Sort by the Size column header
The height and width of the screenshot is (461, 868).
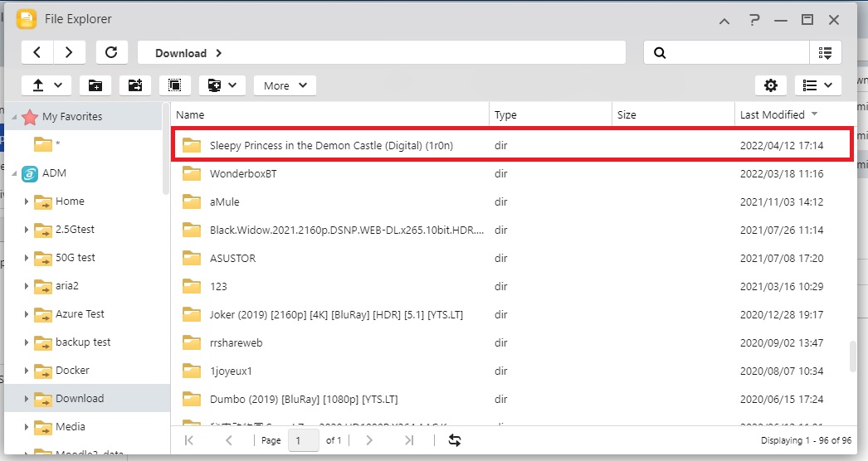tap(673, 114)
